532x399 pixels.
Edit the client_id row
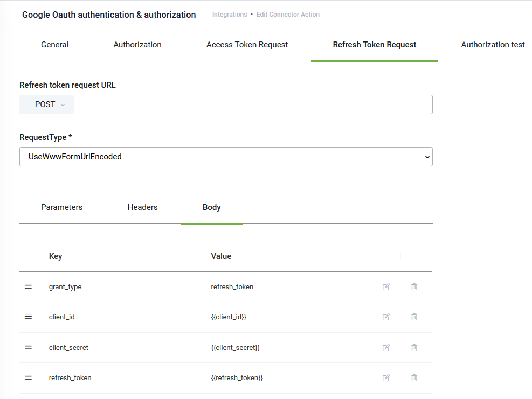pyautogui.click(x=386, y=317)
